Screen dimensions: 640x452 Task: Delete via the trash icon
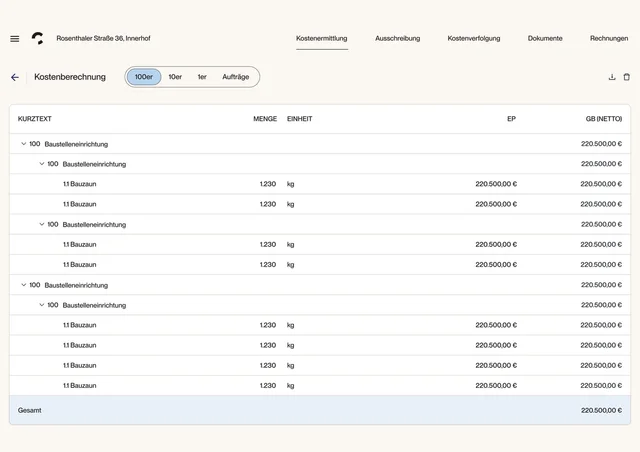pos(627,77)
